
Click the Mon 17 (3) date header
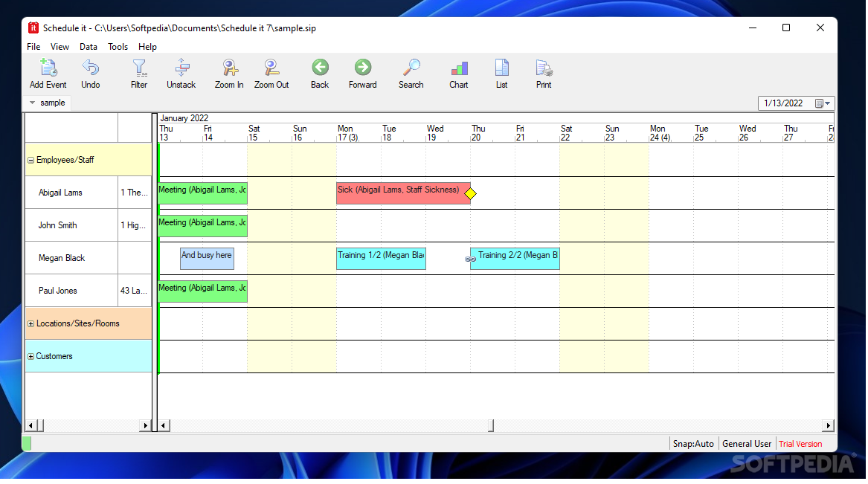click(347, 133)
